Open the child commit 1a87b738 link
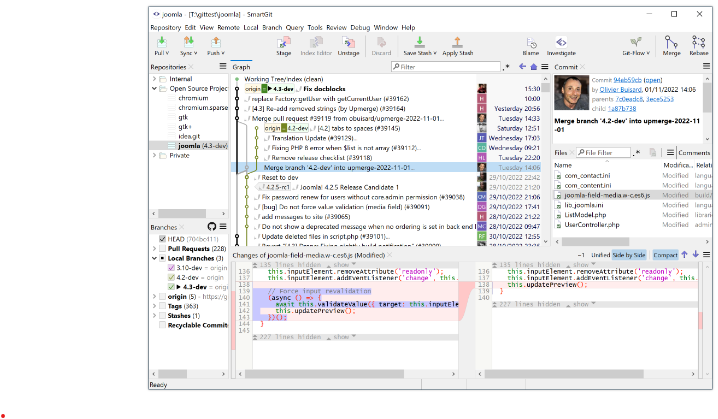This screenshot has height=419, width=718. 622,109
